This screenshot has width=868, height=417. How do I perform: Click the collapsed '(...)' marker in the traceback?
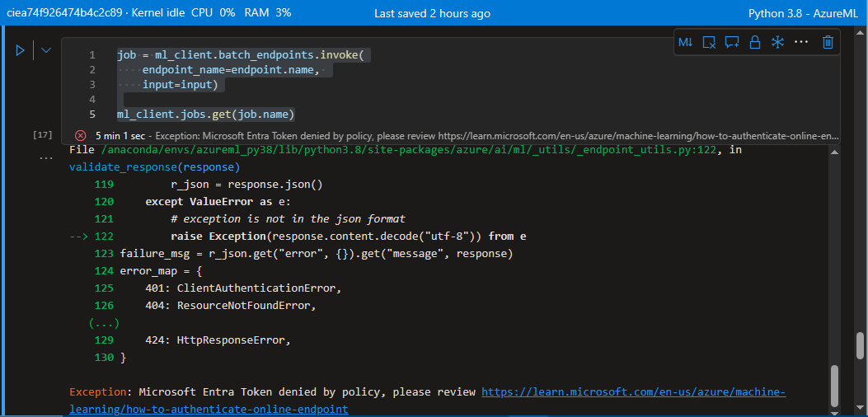point(104,322)
